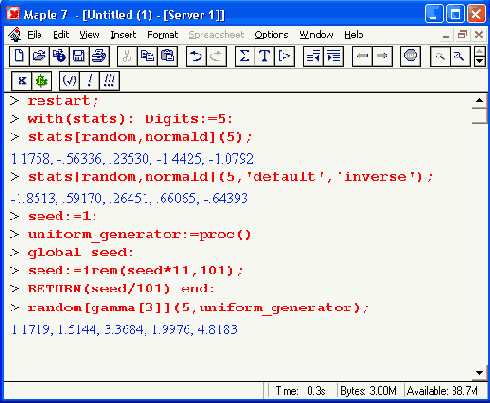
Task: Open the View menu
Action: click(x=89, y=35)
